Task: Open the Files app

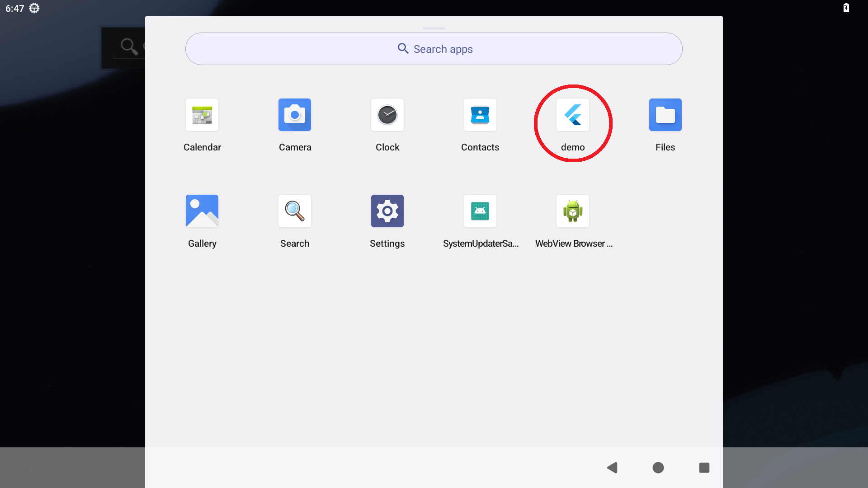Action: 665,115
